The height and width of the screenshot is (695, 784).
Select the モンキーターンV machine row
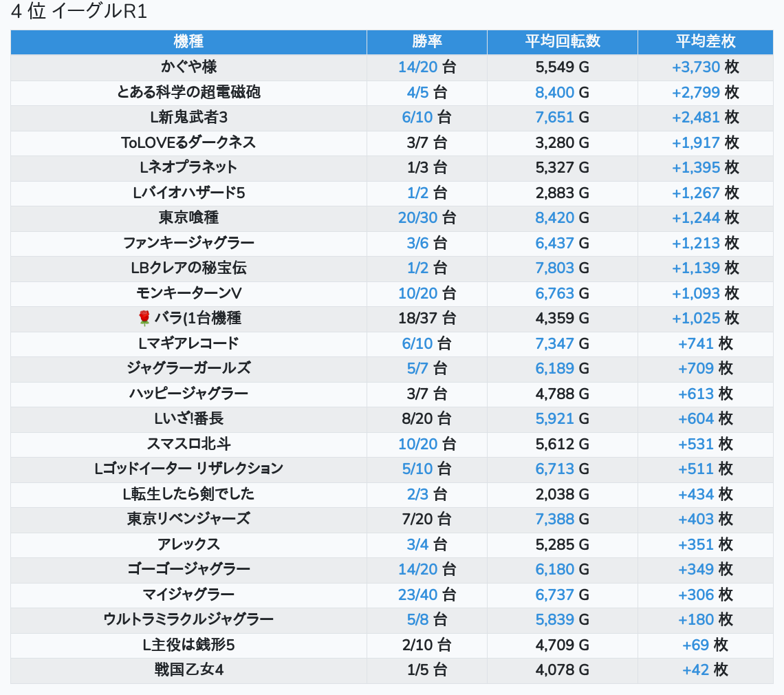click(x=188, y=293)
